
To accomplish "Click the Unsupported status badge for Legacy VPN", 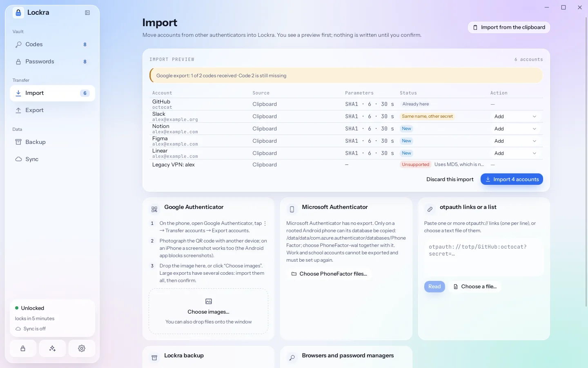I will [x=415, y=165].
